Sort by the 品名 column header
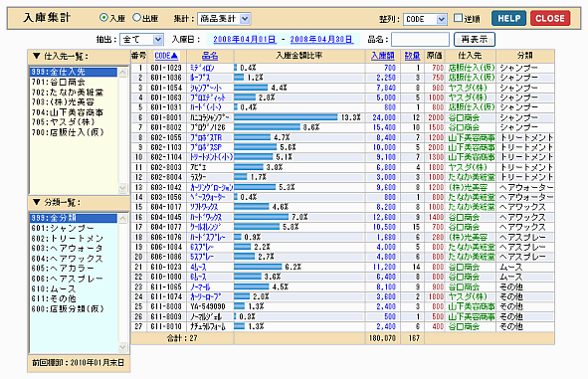 210,56
